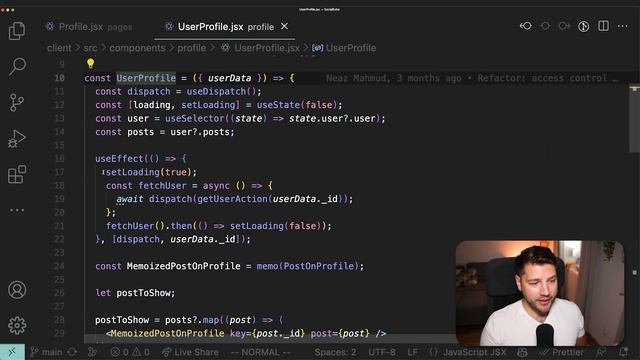
Task: Change end of line sequence LF
Action: (413, 352)
